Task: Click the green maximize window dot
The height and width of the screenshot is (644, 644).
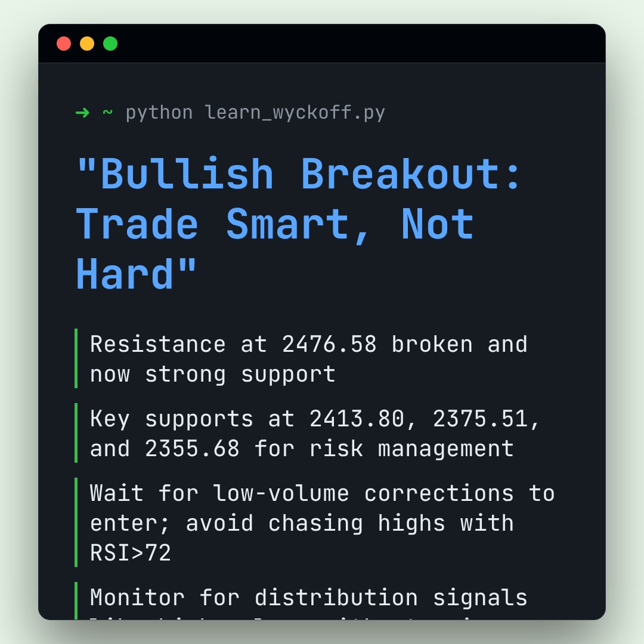Action: point(110,44)
